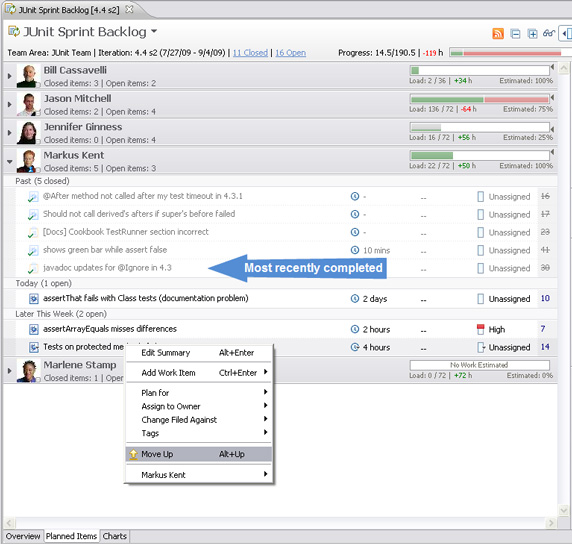Open work item ID 14 link
Image resolution: width=572 pixels, height=544 pixels.
coord(545,347)
